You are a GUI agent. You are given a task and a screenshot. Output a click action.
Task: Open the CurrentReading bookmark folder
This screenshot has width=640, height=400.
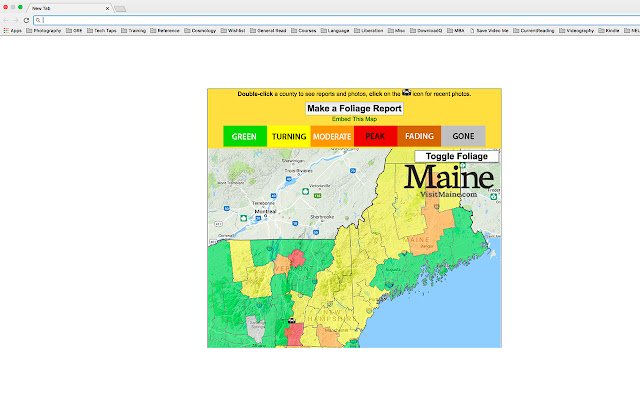534,31
